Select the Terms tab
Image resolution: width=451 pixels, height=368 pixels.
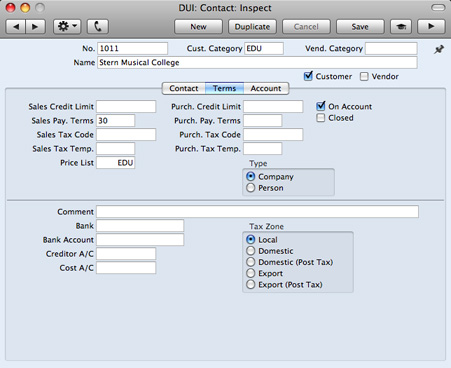(225, 88)
